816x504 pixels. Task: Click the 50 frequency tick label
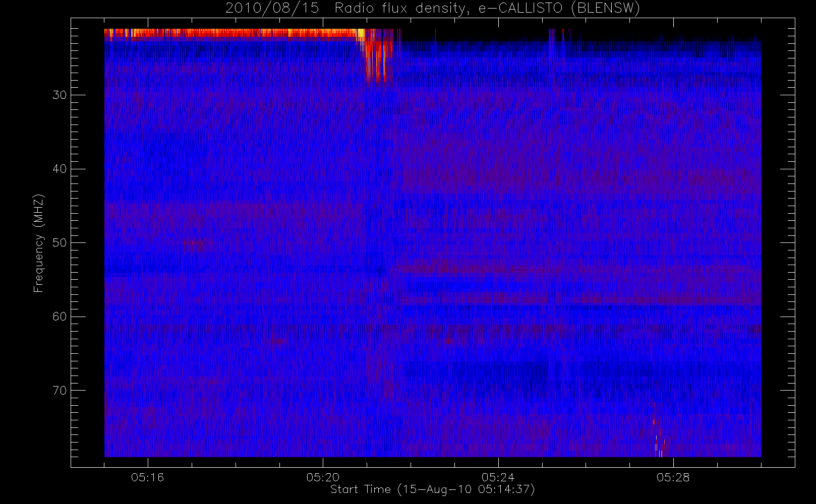click(60, 243)
